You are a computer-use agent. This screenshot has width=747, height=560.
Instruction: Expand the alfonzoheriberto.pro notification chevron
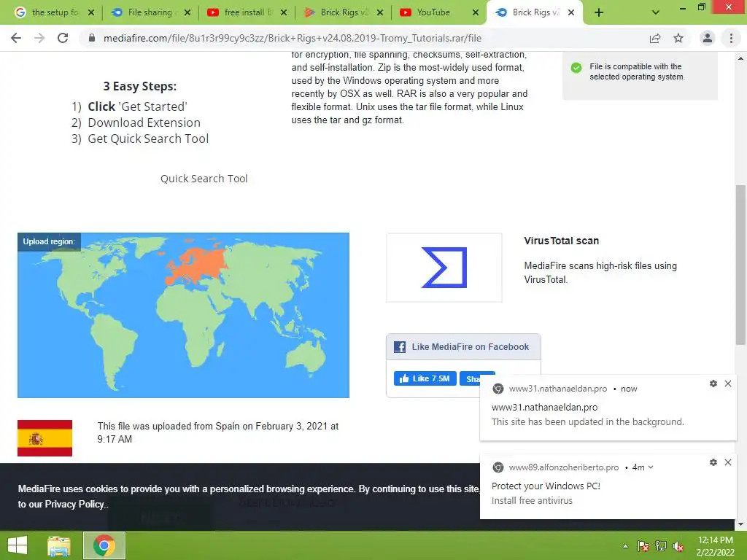pos(651,467)
